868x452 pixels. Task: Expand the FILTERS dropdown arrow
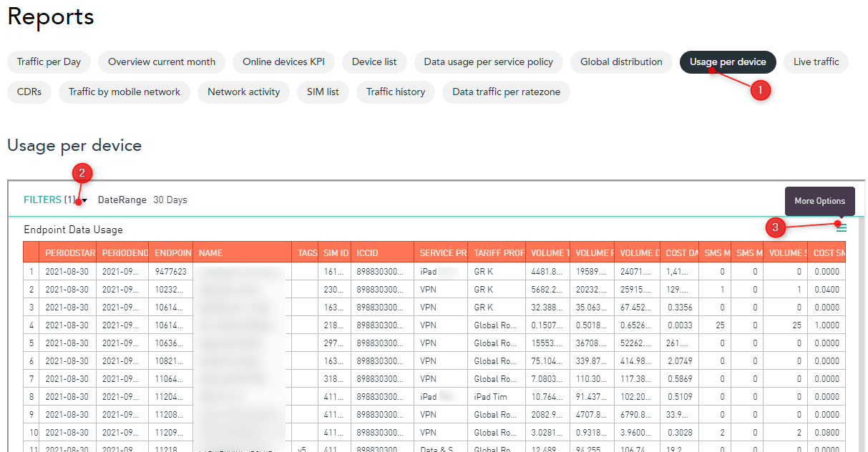(x=84, y=201)
